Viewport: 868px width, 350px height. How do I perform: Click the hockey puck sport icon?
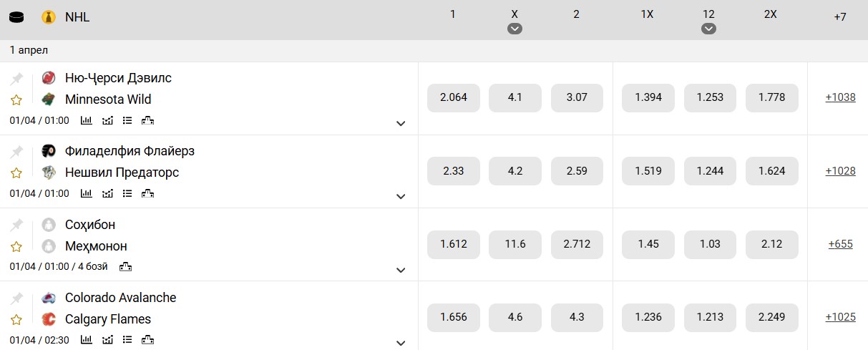pos(16,17)
